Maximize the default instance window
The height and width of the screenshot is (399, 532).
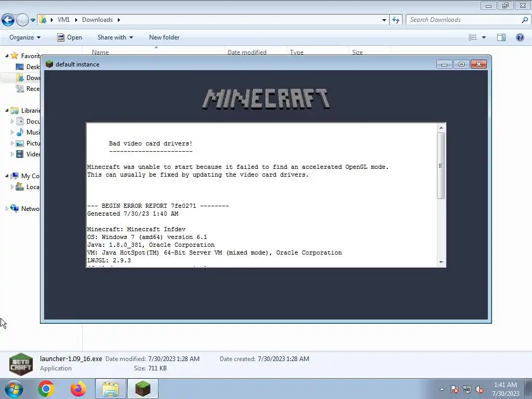(461, 64)
